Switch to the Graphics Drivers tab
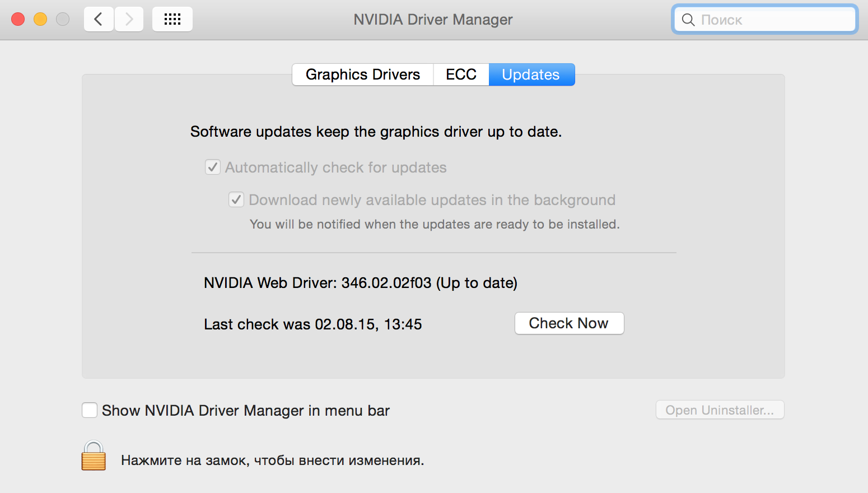 363,75
